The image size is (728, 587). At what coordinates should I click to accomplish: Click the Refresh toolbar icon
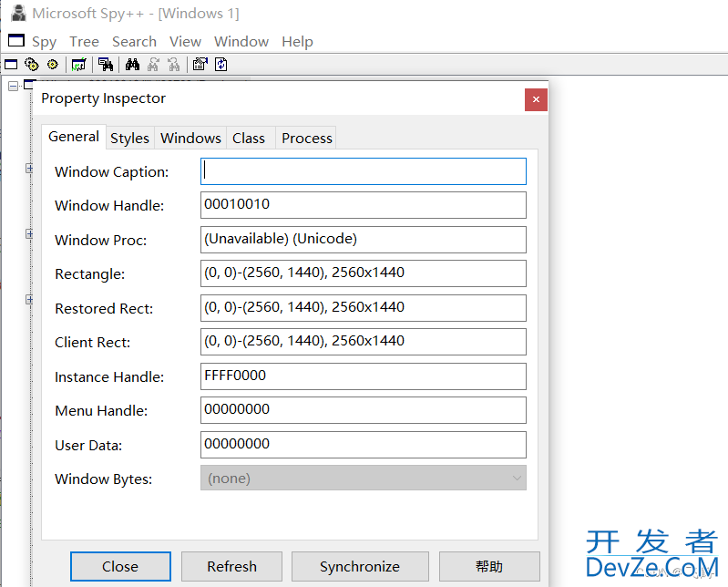tap(221, 65)
